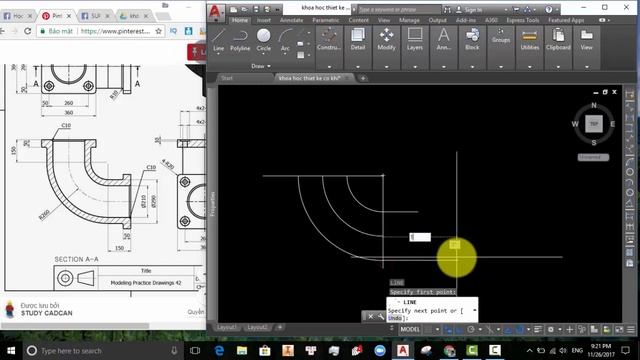Click Open file in quick access toolbar
The height and width of the screenshot is (360, 640).
coord(244,9)
